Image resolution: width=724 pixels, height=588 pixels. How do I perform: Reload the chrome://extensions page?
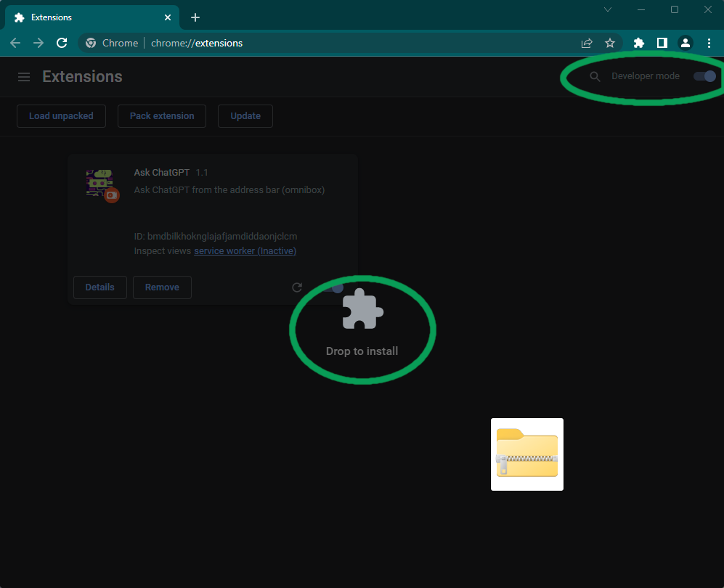[x=62, y=43]
